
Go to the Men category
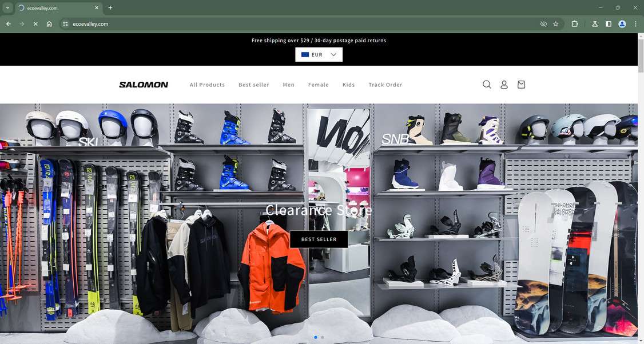click(289, 85)
